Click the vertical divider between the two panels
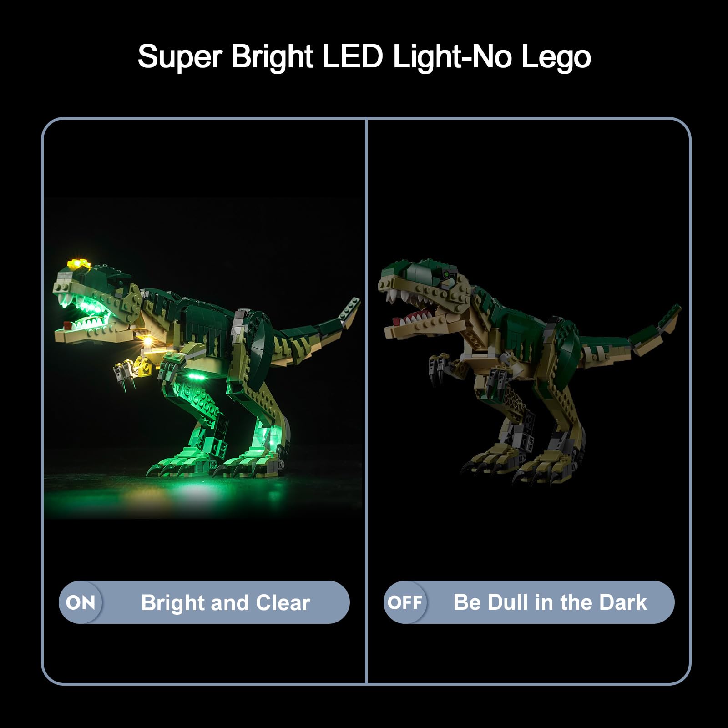This screenshot has height=728, width=728. pos(366,400)
